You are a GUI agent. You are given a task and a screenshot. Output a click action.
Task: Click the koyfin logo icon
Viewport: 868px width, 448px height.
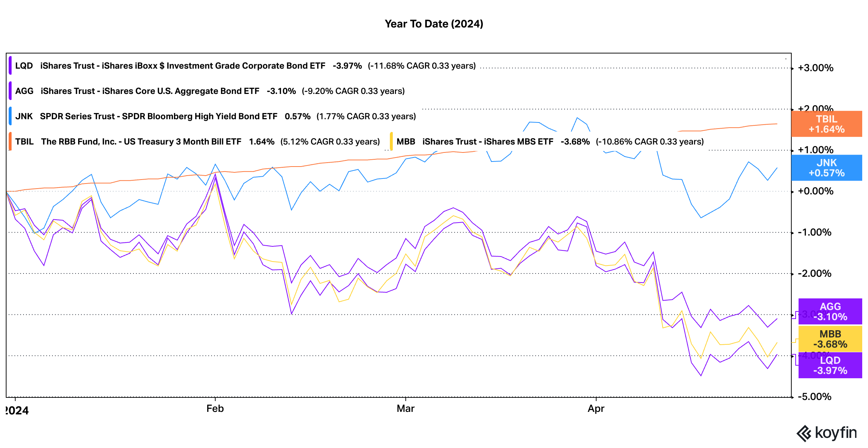pos(804,433)
